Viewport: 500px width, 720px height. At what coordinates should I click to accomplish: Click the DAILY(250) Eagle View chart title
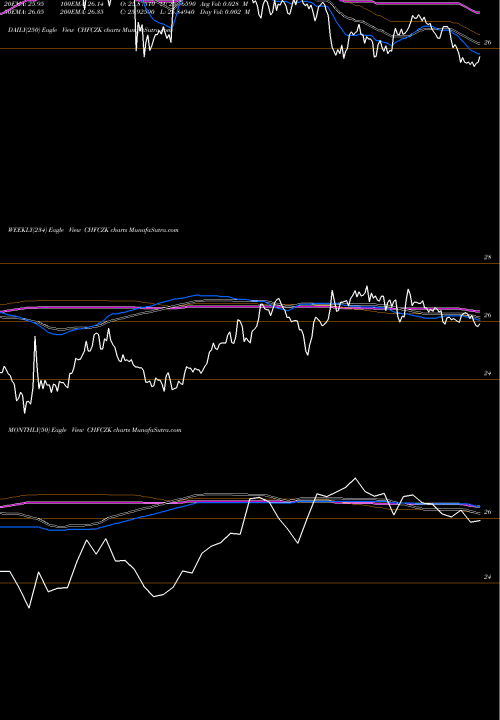coord(90,30)
